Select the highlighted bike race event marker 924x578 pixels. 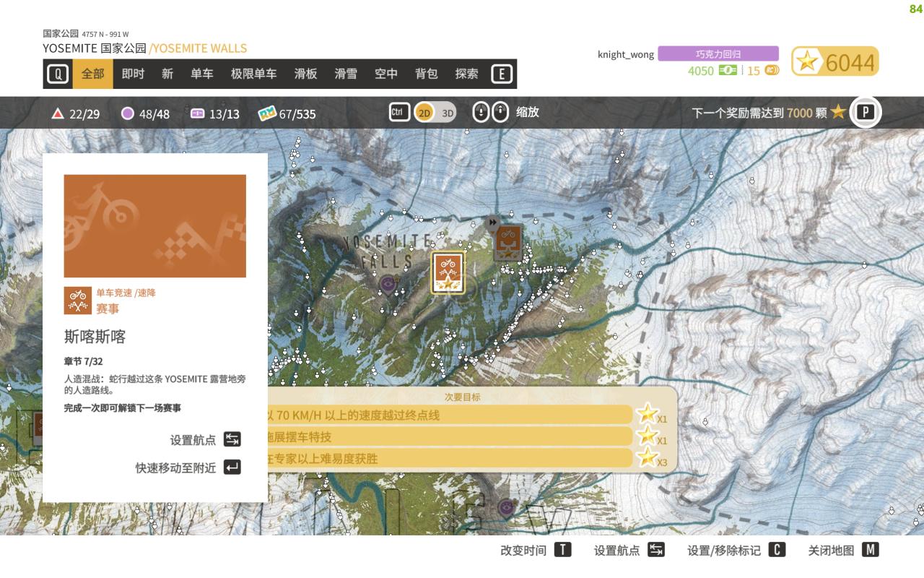[x=448, y=272]
